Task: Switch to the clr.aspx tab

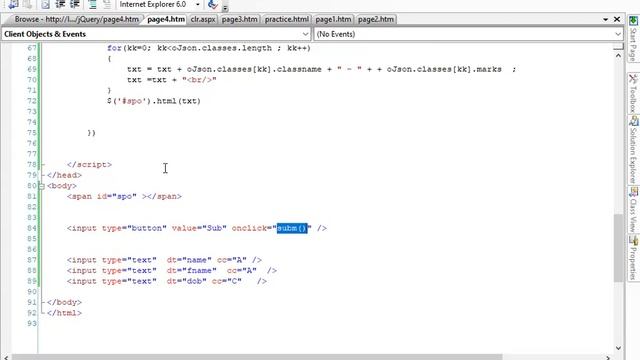Action: (203, 19)
